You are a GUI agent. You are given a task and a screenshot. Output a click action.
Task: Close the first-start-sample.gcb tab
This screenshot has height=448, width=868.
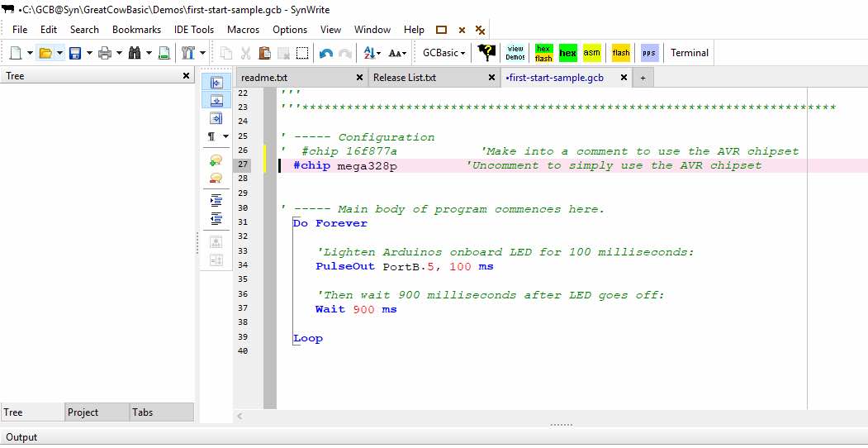coord(624,78)
